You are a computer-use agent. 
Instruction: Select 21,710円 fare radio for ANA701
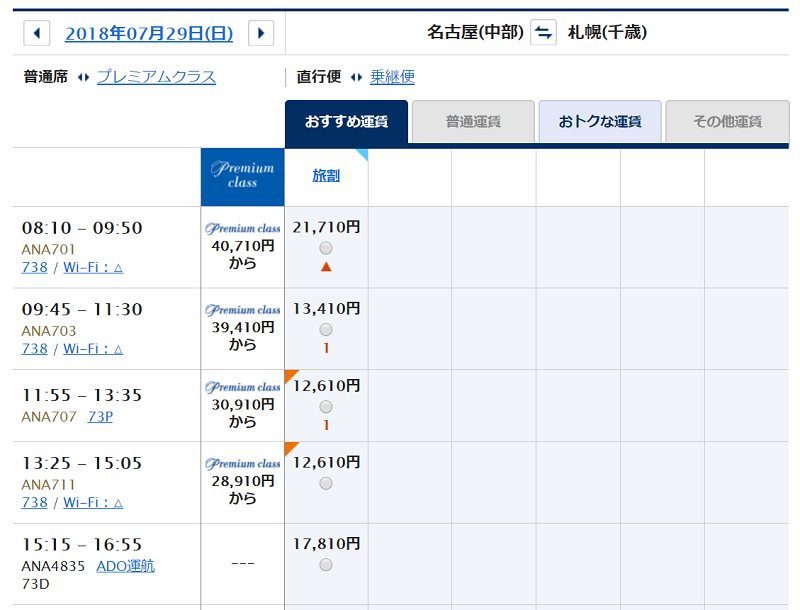tap(326, 248)
